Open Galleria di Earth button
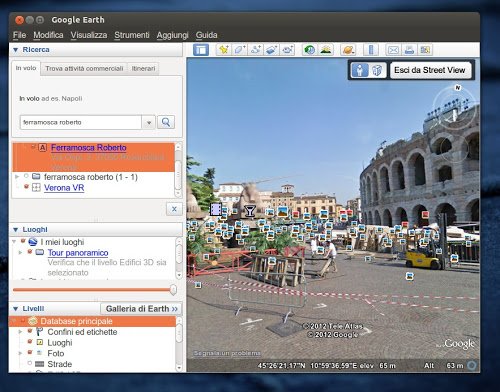This screenshot has height=392, width=500. (141, 309)
